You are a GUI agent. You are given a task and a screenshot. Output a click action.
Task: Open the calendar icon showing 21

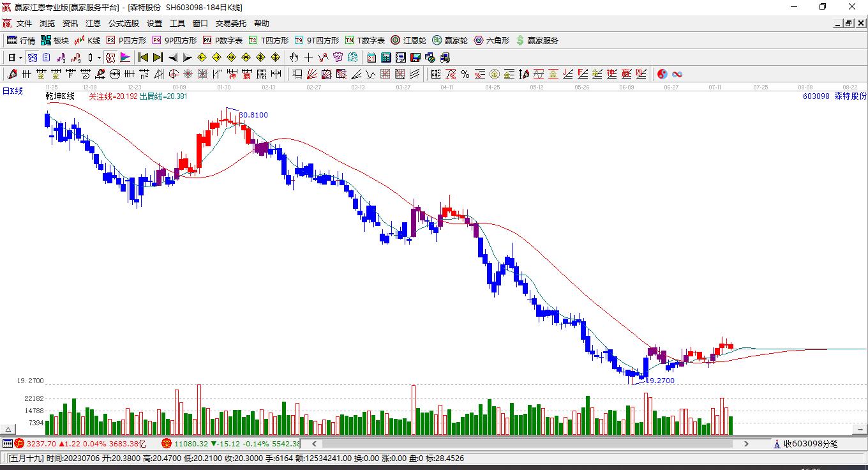[x=371, y=57]
